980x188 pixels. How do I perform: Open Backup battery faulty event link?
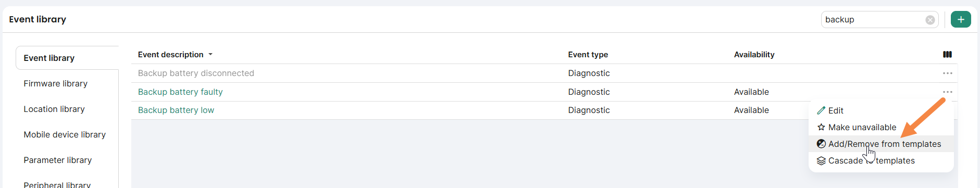[x=180, y=92]
